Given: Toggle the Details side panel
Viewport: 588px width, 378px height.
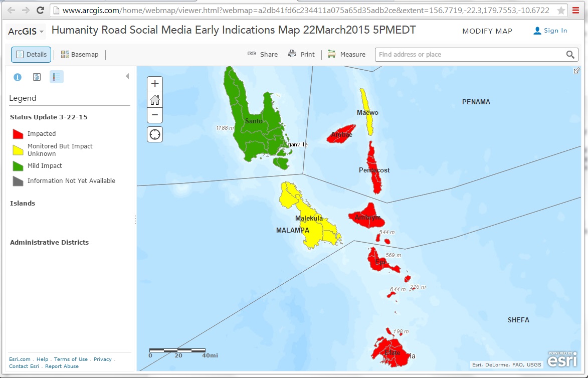Looking at the screenshot, I should pyautogui.click(x=31, y=55).
